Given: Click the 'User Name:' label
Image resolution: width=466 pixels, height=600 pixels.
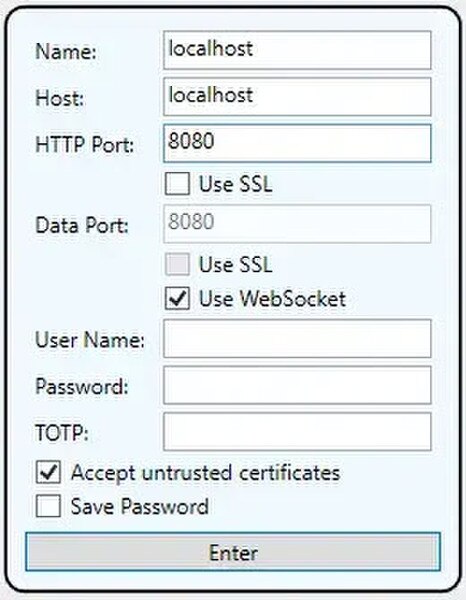Looking at the screenshot, I should (x=90, y=339).
